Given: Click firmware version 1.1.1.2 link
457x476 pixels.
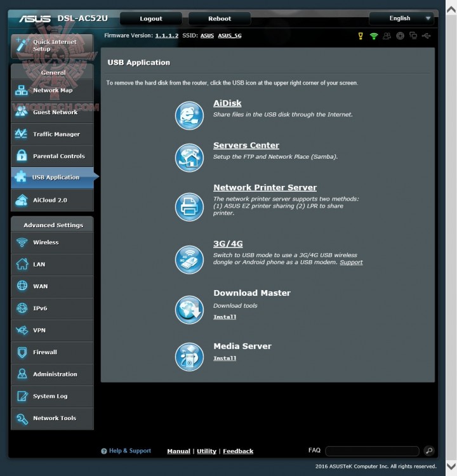Looking at the screenshot, I should coord(167,36).
